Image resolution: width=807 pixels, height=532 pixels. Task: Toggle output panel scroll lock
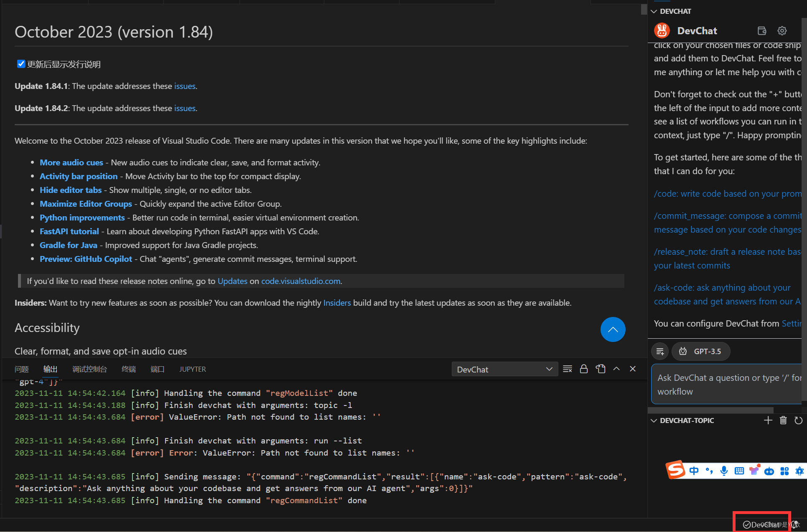[x=584, y=369]
